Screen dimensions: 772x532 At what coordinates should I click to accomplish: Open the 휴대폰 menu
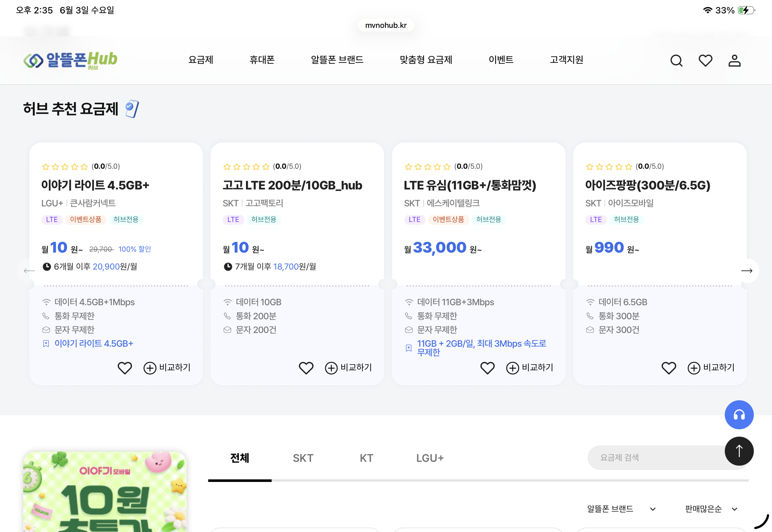coord(262,60)
